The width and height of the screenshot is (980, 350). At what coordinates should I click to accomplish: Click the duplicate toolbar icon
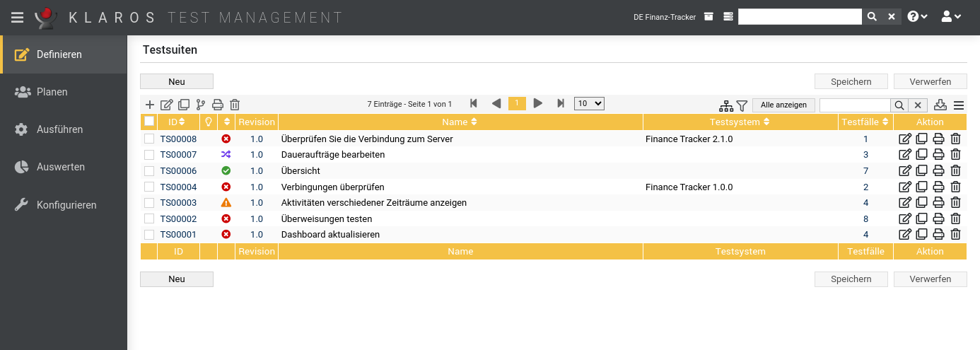(x=184, y=105)
